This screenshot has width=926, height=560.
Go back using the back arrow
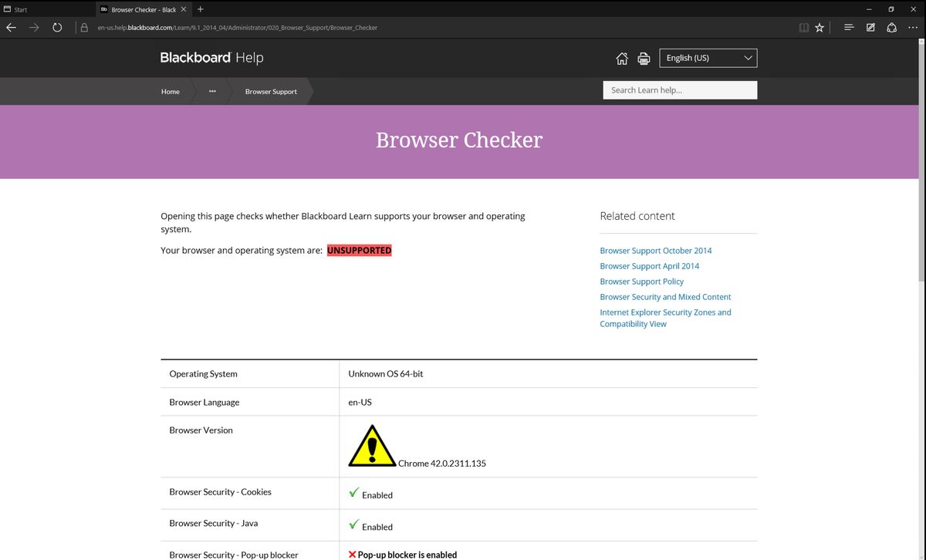coord(12,28)
